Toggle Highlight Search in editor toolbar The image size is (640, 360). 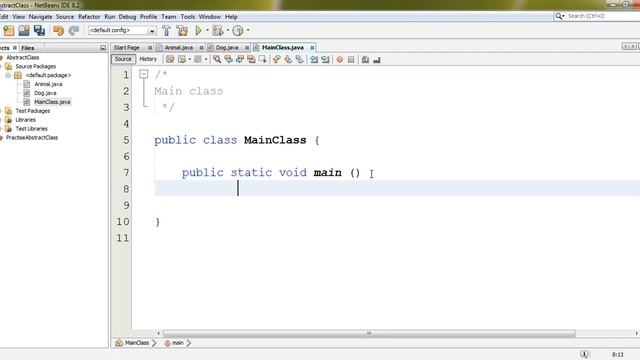point(251,60)
